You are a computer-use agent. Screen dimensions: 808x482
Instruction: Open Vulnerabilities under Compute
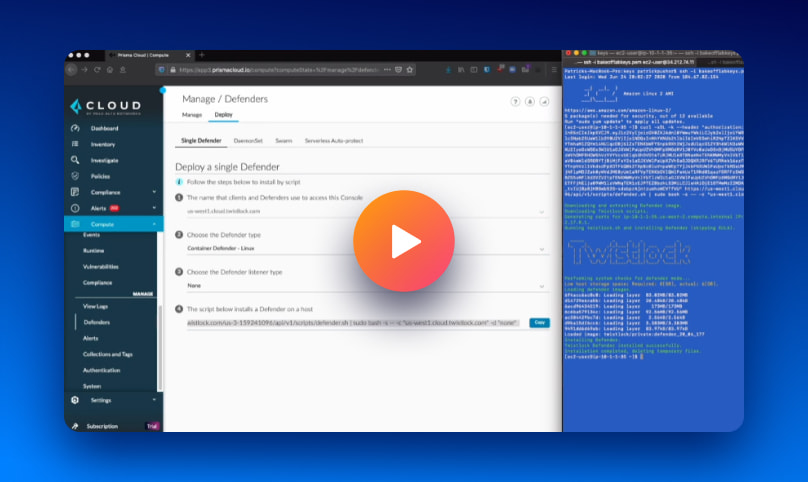click(x=101, y=267)
